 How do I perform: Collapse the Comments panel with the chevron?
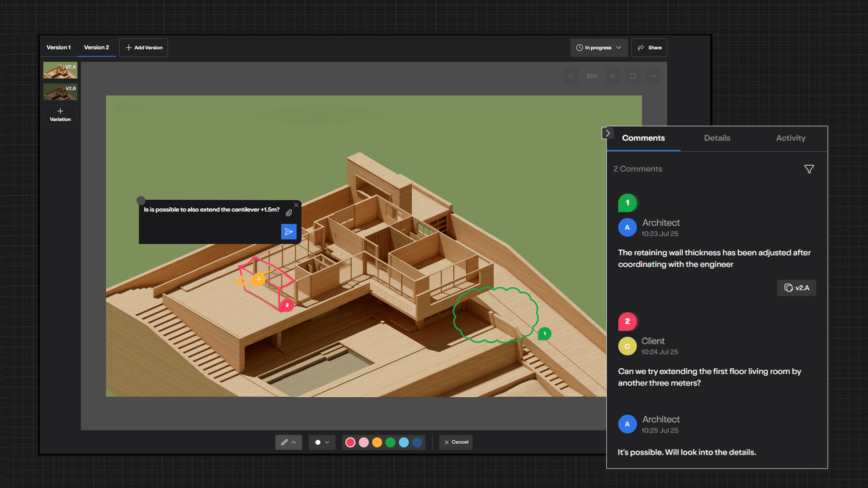click(x=608, y=133)
